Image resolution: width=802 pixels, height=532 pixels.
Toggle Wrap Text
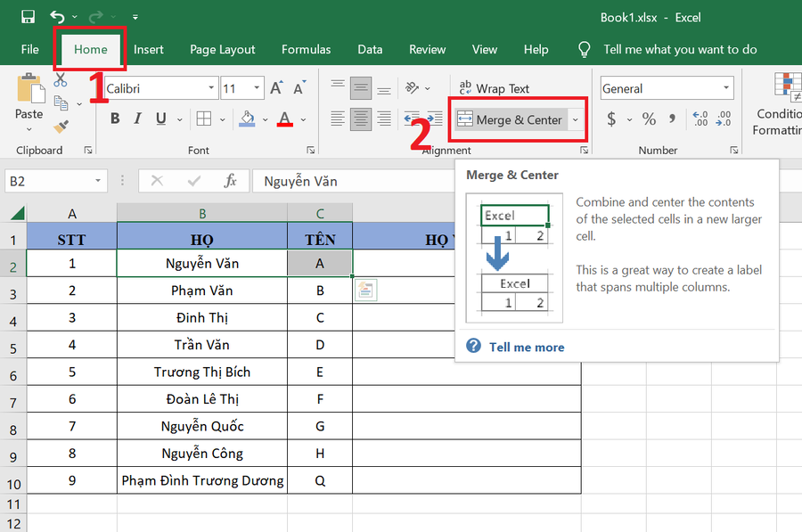[x=494, y=88]
